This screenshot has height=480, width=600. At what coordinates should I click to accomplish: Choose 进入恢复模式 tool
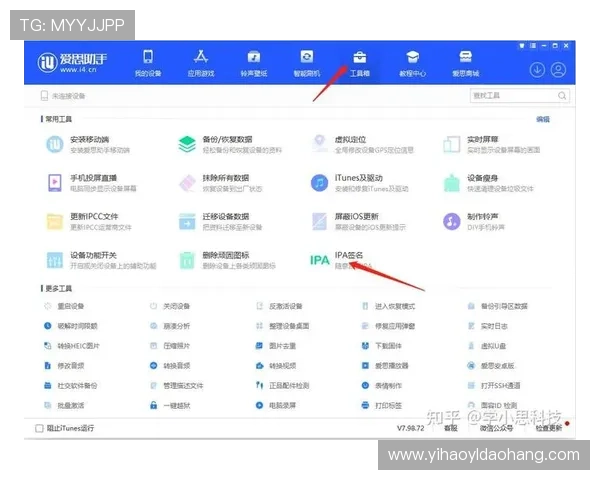[x=388, y=306]
